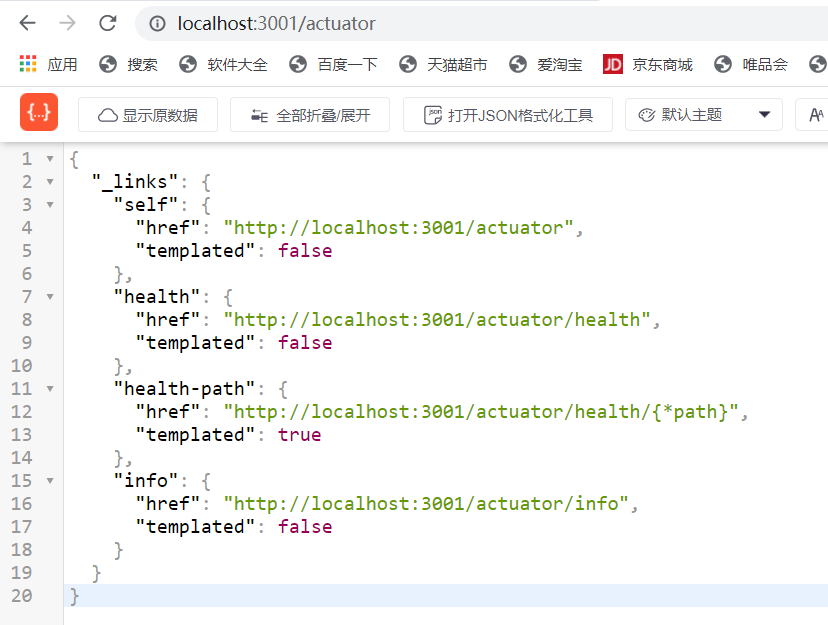Click the http://localhost:3001/actuator href value

click(398, 228)
